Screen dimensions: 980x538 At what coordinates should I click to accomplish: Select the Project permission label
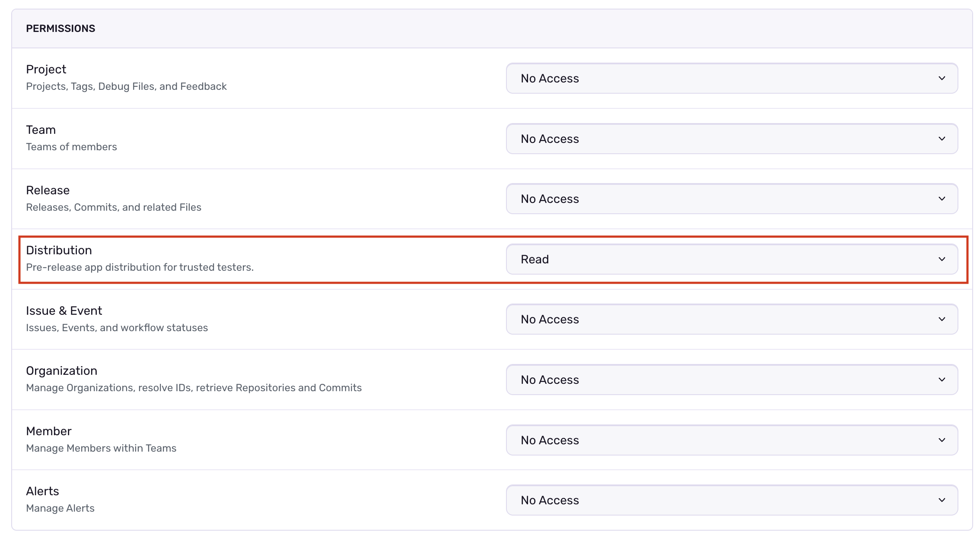tap(46, 69)
